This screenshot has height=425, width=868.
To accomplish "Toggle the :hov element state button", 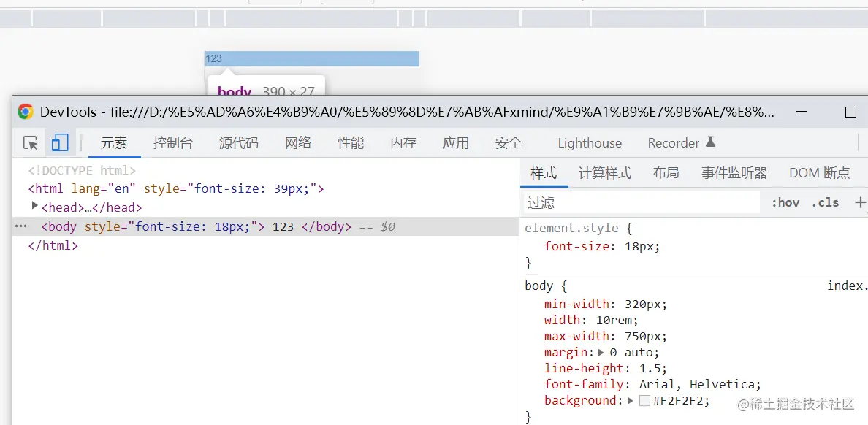I will click(x=785, y=202).
